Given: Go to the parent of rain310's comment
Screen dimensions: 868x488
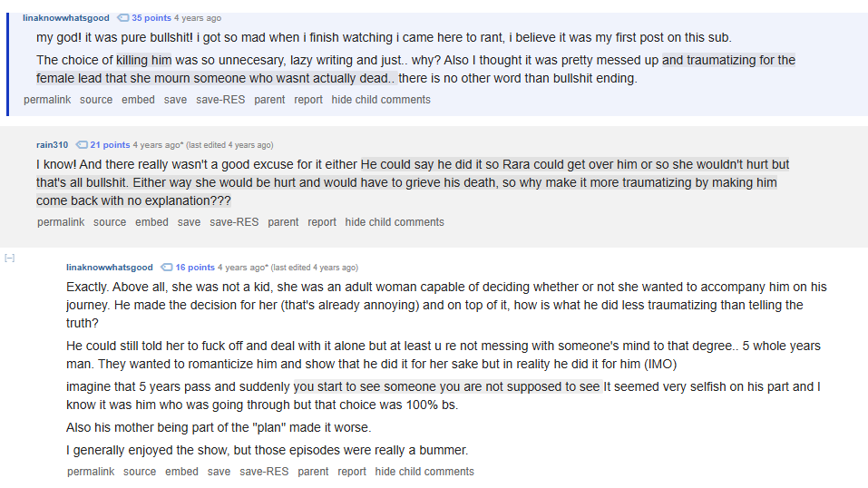Looking at the screenshot, I should click(283, 222).
